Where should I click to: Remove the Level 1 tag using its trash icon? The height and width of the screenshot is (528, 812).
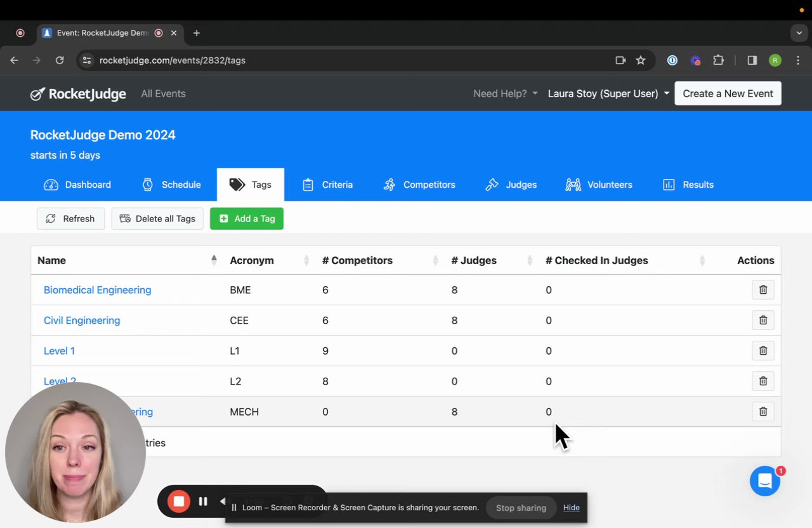(x=763, y=351)
